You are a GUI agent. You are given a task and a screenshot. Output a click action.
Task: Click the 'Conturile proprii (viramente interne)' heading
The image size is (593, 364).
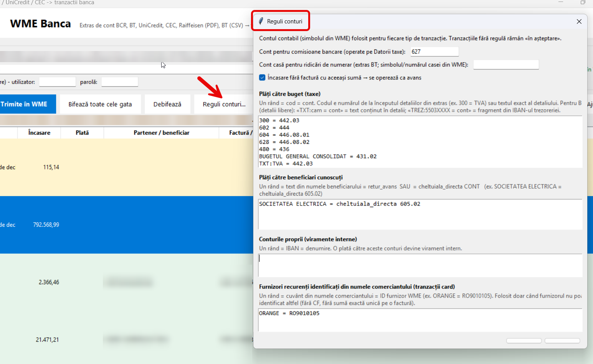coord(308,239)
